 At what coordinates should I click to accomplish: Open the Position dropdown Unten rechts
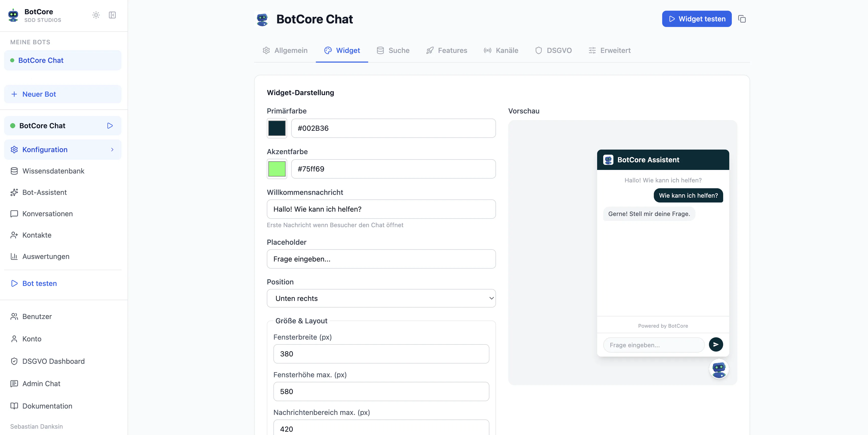pos(381,298)
